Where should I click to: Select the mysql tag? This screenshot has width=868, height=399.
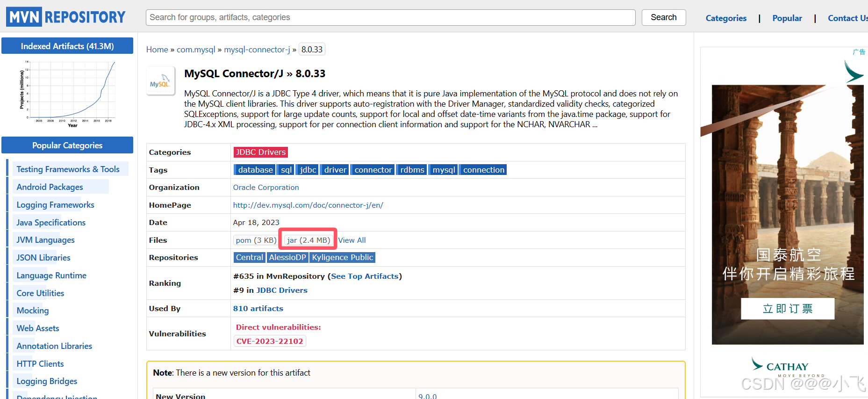tap(444, 170)
